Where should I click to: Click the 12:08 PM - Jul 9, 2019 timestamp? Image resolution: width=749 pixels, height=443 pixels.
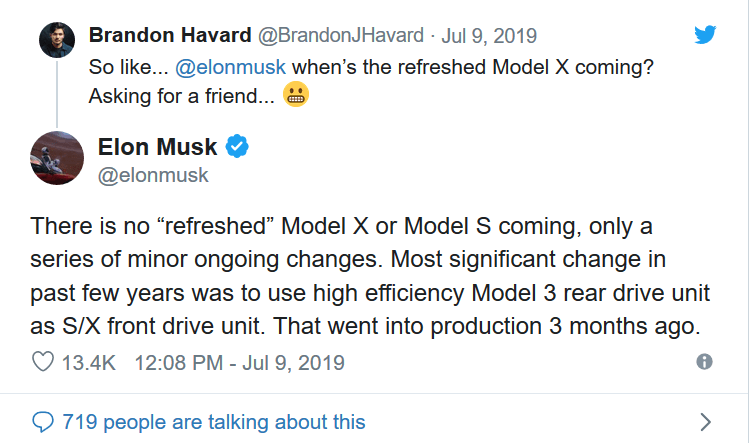[x=239, y=363]
